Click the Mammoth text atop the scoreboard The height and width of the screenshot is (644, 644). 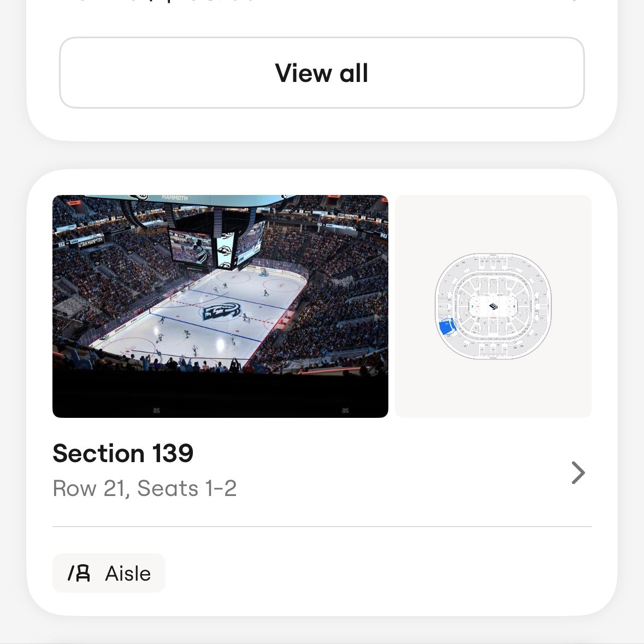pos(175,198)
